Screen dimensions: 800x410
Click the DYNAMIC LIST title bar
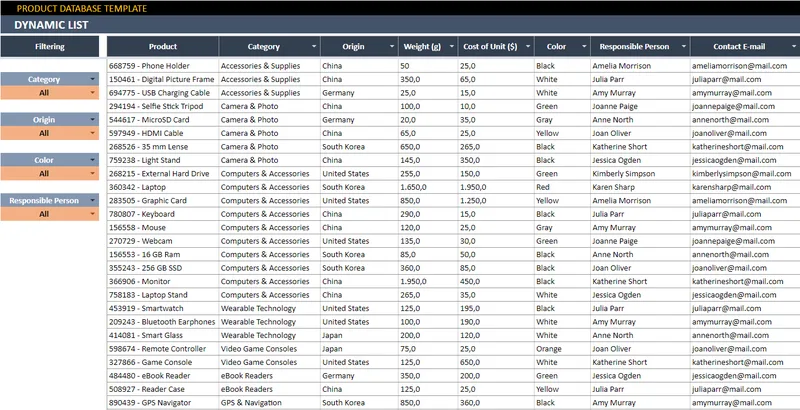[400, 24]
